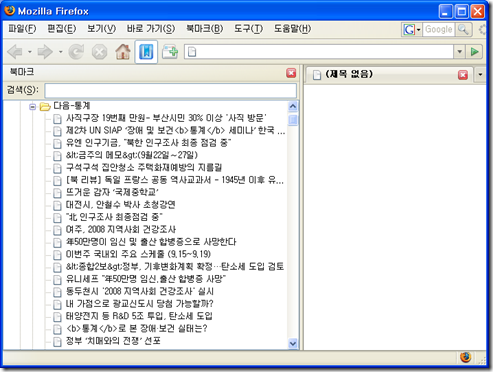Open a new tab with the new-tab icon
The width and height of the screenshot is (493, 372).
170,52
